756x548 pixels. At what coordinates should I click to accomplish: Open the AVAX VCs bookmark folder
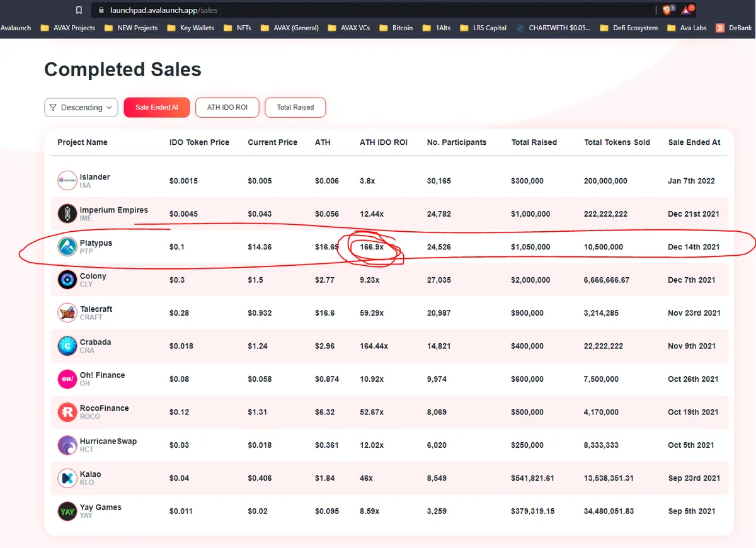click(x=348, y=28)
